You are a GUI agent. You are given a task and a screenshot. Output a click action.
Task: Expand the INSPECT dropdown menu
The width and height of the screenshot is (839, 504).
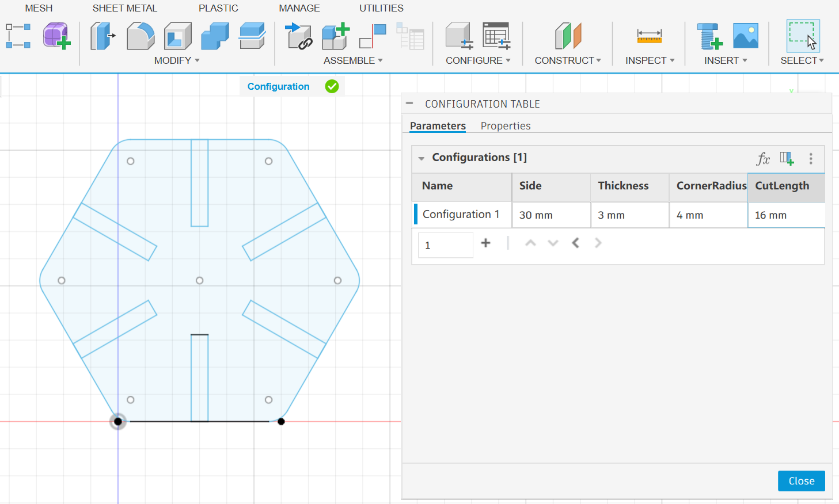coord(650,60)
